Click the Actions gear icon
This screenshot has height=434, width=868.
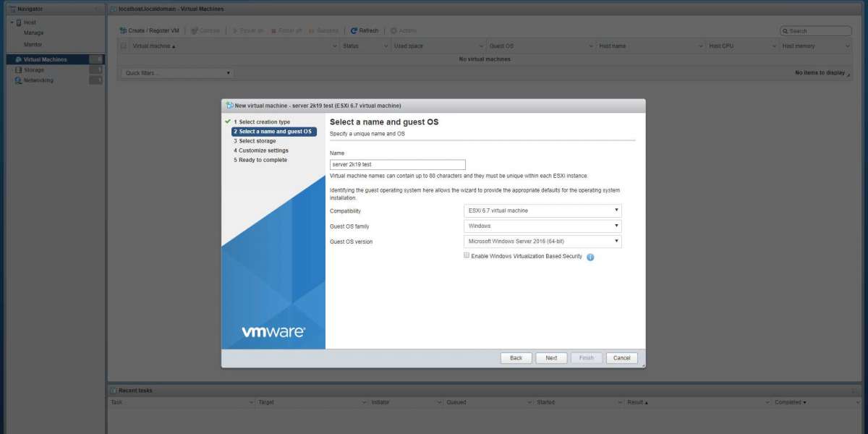(393, 30)
